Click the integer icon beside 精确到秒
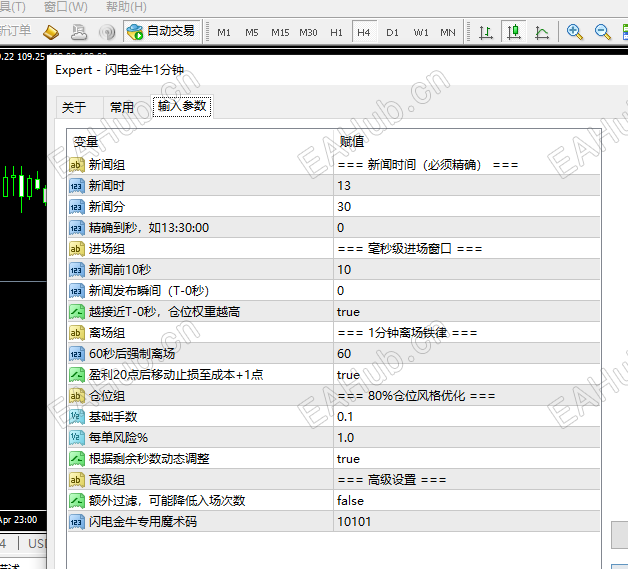The image size is (628, 569). pyautogui.click(x=76, y=227)
